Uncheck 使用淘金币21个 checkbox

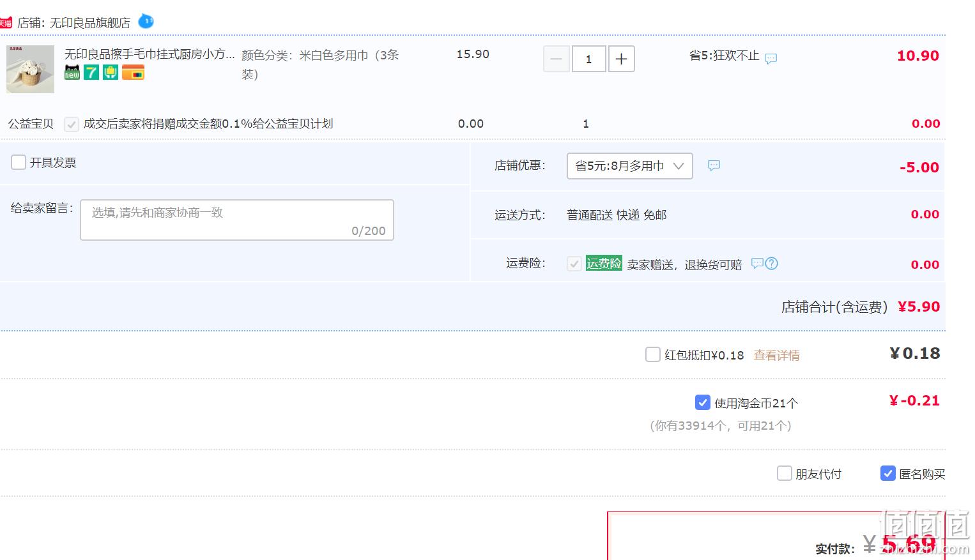click(702, 402)
